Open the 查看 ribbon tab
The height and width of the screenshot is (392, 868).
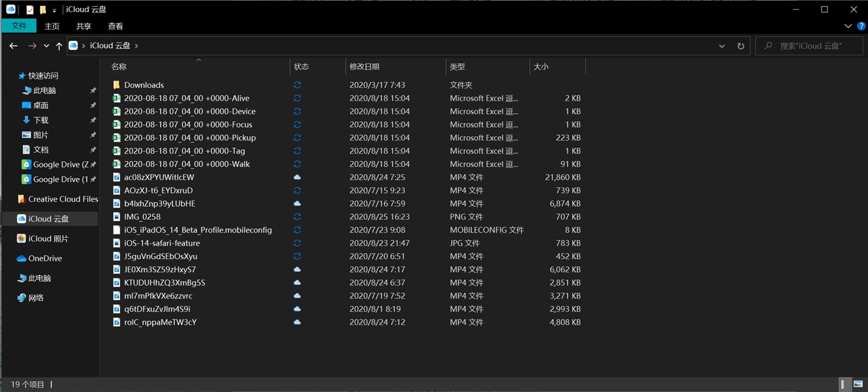(115, 26)
